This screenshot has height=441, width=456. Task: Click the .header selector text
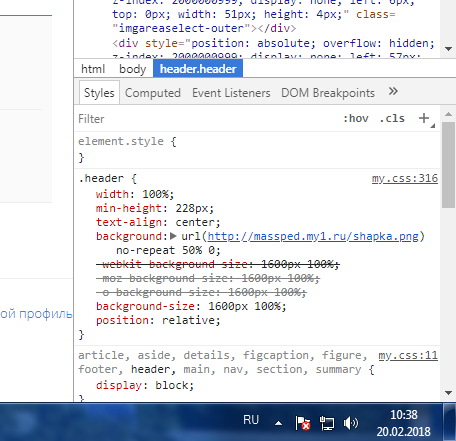tap(101, 178)
